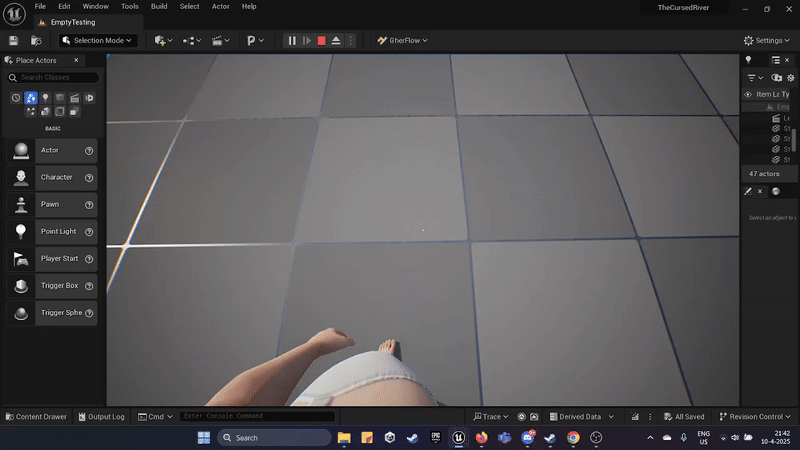The height and width of the screenshot is (450, 800).
Task: Pause the running play session
Action: tap(292, 41)
